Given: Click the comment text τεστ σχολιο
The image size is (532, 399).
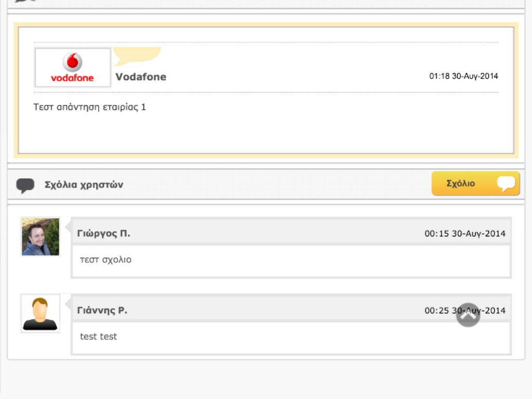Looking at the screenshot, I should click(105, 260).
